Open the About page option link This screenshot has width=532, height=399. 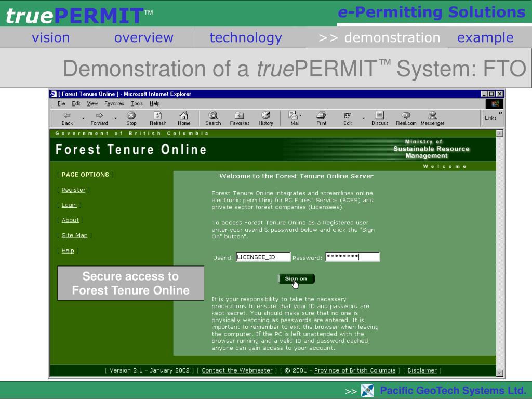point(70,220)
